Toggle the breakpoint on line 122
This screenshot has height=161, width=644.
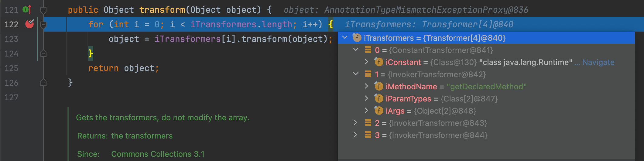(29, 24)
